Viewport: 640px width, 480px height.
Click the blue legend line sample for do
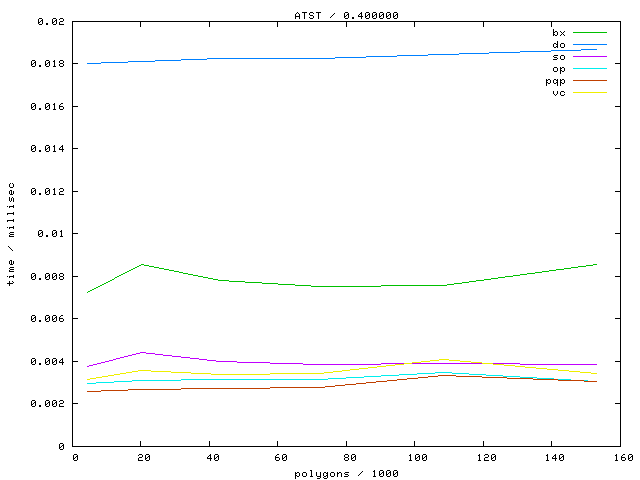click(590, 45)
